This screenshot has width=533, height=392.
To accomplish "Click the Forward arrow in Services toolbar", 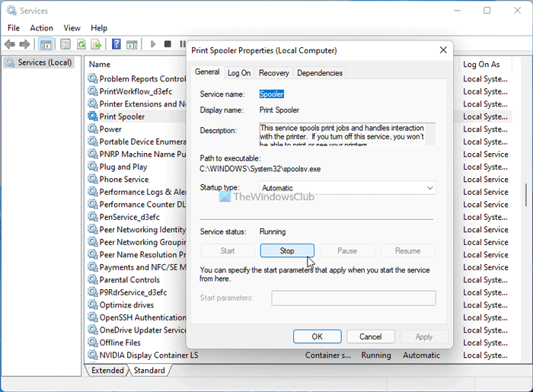I will pos(25,44).
